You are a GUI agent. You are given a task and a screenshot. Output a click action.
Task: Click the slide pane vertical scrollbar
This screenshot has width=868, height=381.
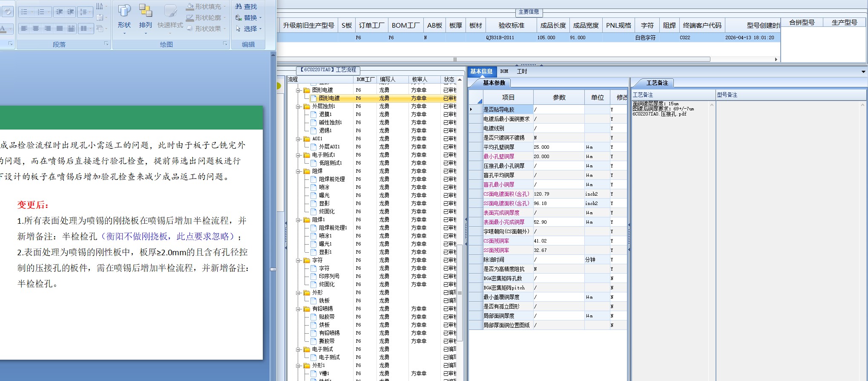click(273, 269)
